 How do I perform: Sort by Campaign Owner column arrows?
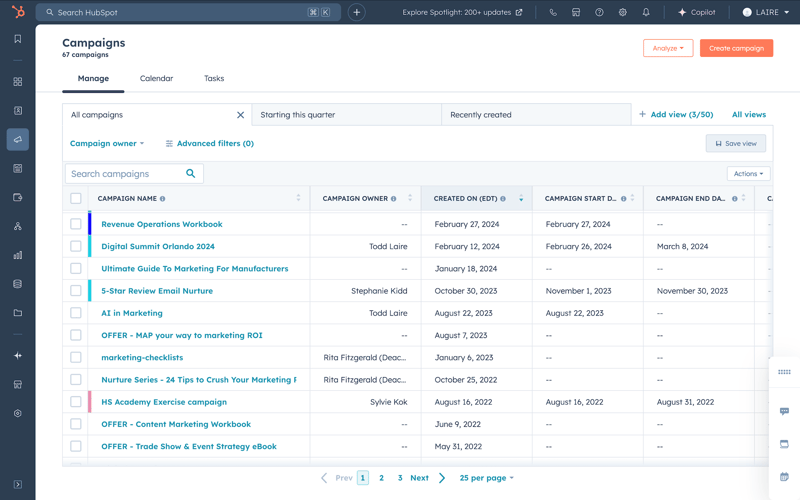(410, 198)
